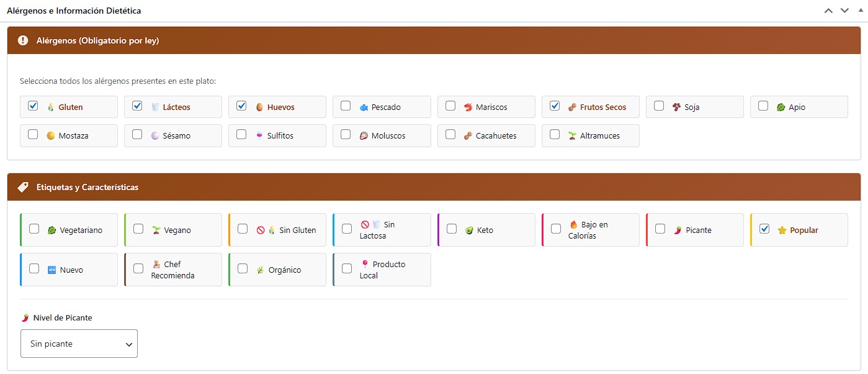
Task: Uncheck the Gluten allergen
Action: (x=32, y=106)
